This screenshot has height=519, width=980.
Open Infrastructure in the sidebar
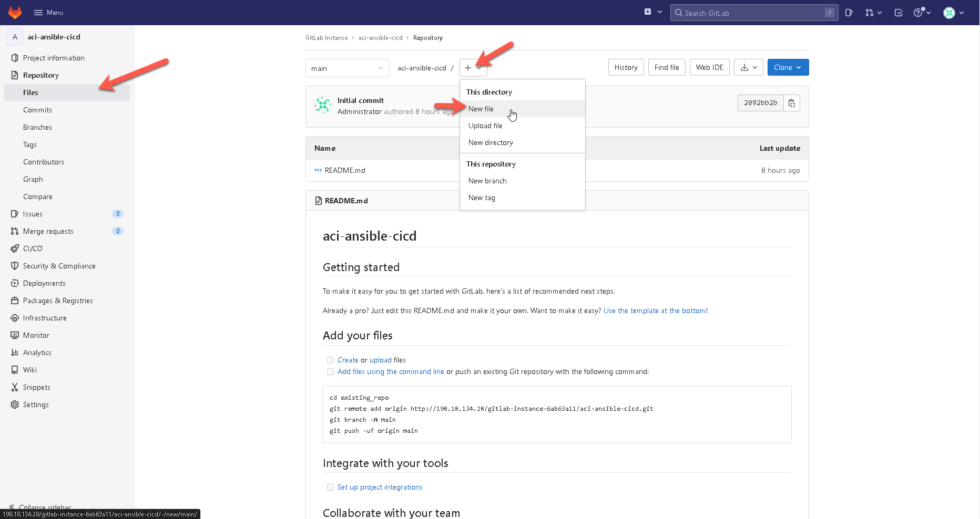[67, 318]
